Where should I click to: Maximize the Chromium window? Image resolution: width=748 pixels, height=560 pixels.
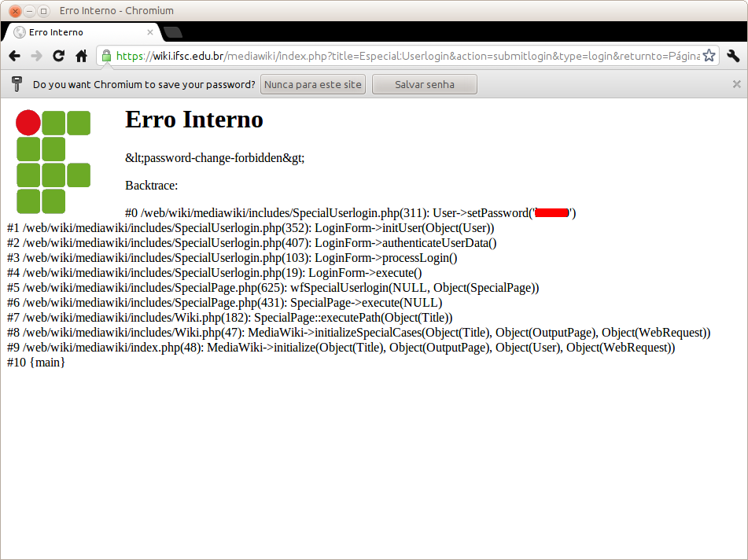point(43,11)
